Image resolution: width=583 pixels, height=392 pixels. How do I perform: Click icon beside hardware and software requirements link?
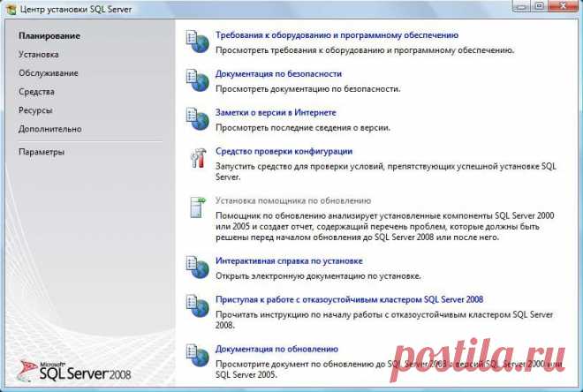(x=198, y=41)
